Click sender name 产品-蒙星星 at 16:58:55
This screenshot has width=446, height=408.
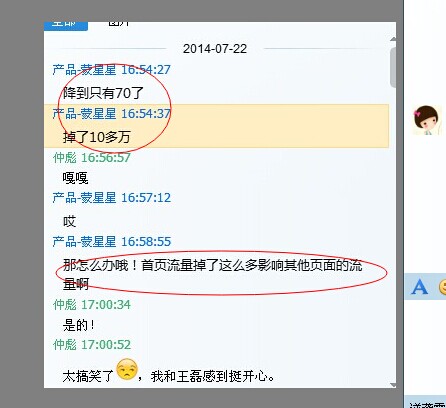point(84,242)
